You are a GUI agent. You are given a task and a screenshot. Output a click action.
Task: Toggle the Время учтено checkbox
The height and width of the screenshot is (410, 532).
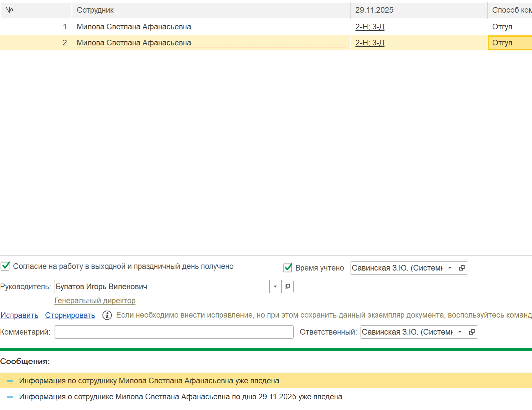[288, 268]
